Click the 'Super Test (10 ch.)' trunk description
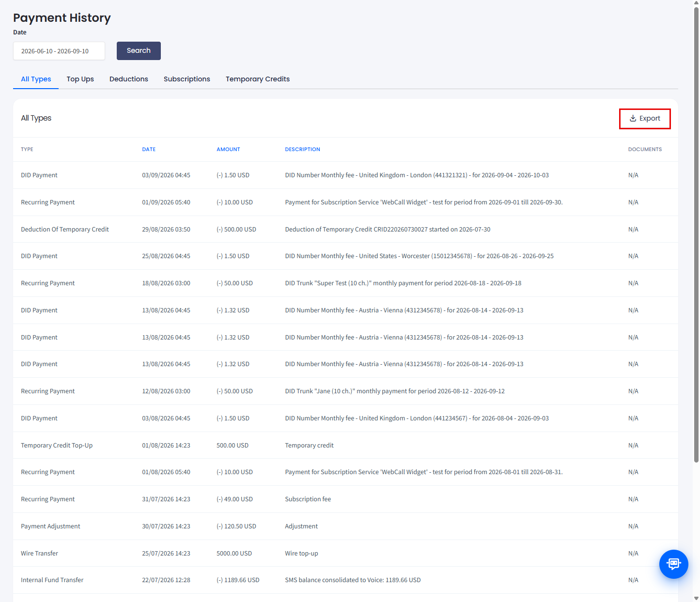 (403, 283)
